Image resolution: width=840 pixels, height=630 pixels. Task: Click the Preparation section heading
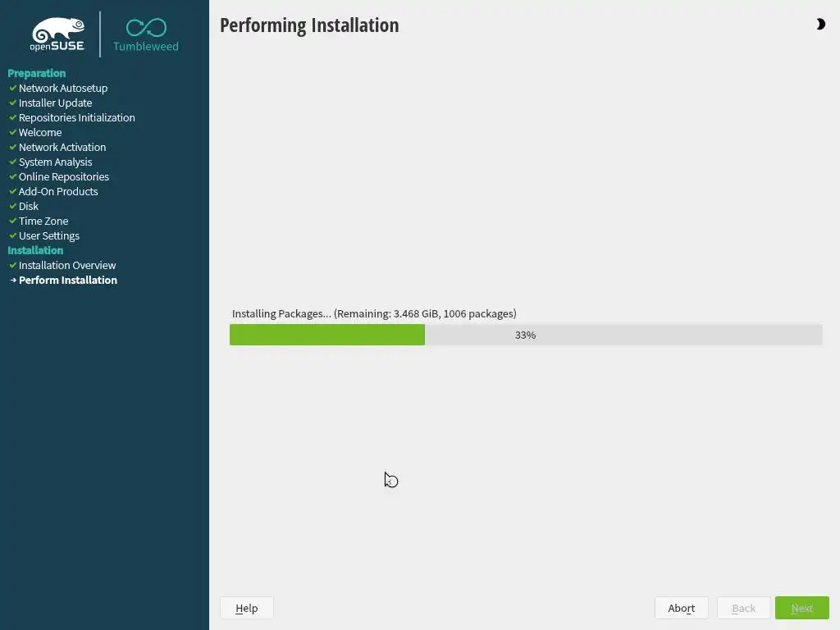[x=36, y=73]
